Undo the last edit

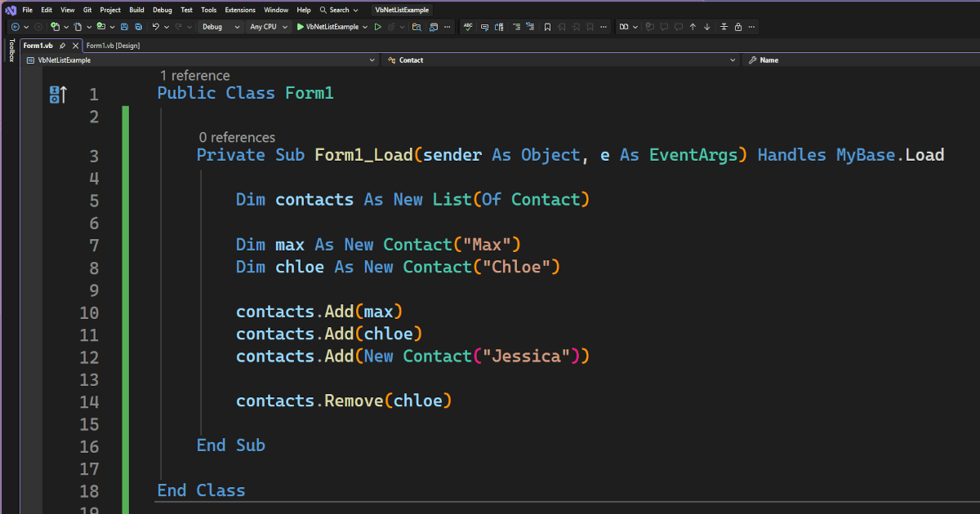pyautogui.click(x=156, y=27)
